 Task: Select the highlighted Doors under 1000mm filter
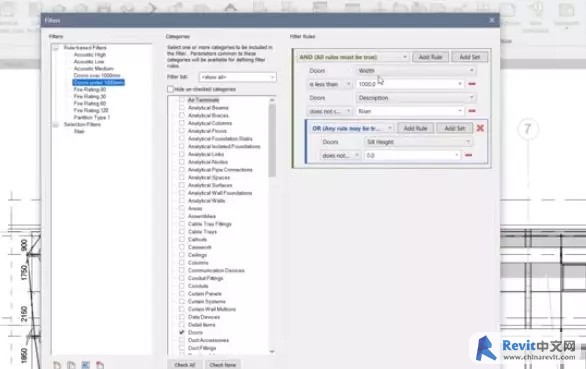[98, 82]
